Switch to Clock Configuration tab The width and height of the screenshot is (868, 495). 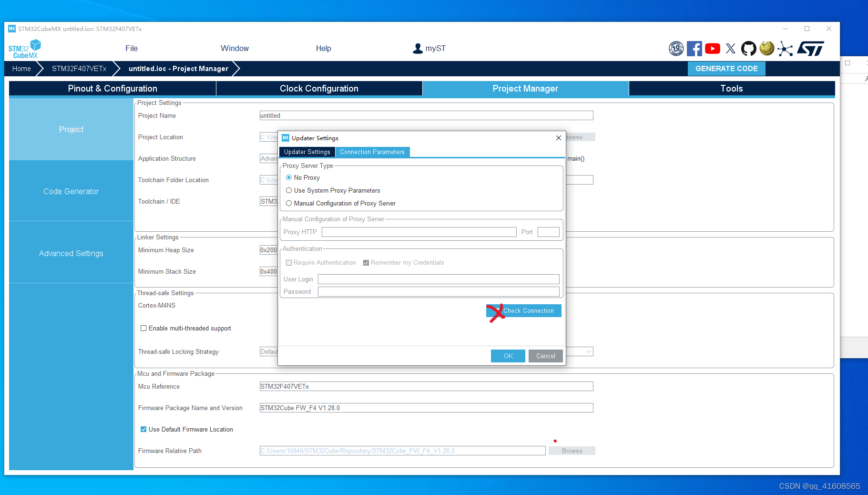tap(319, 88)
